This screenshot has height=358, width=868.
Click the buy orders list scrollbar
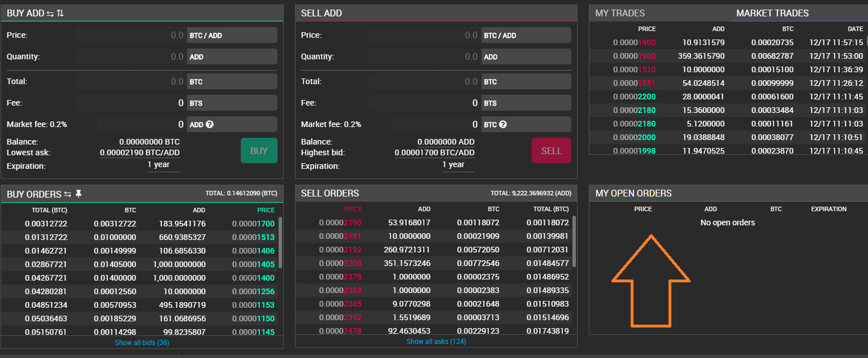click(280, 243)
